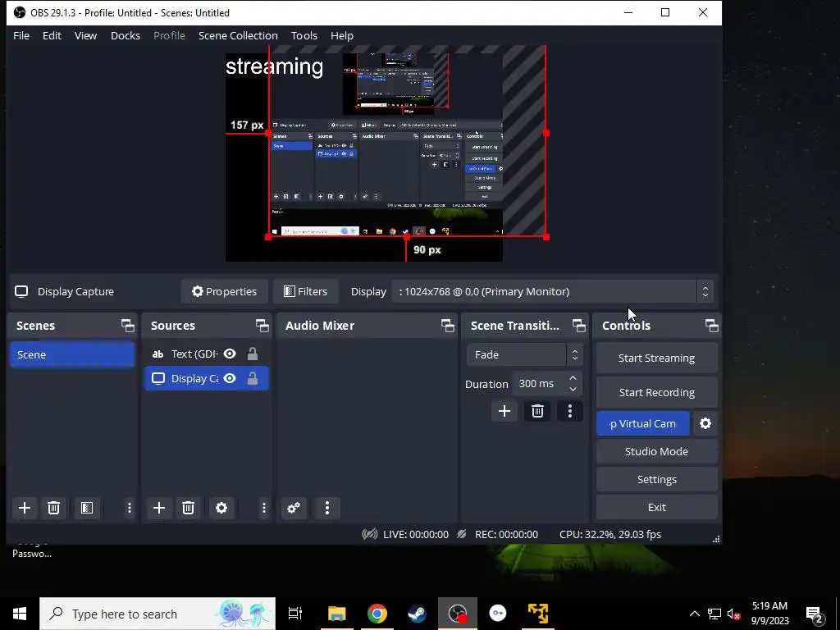Toggle visibility of the Display Capture source

coord(230,378)
